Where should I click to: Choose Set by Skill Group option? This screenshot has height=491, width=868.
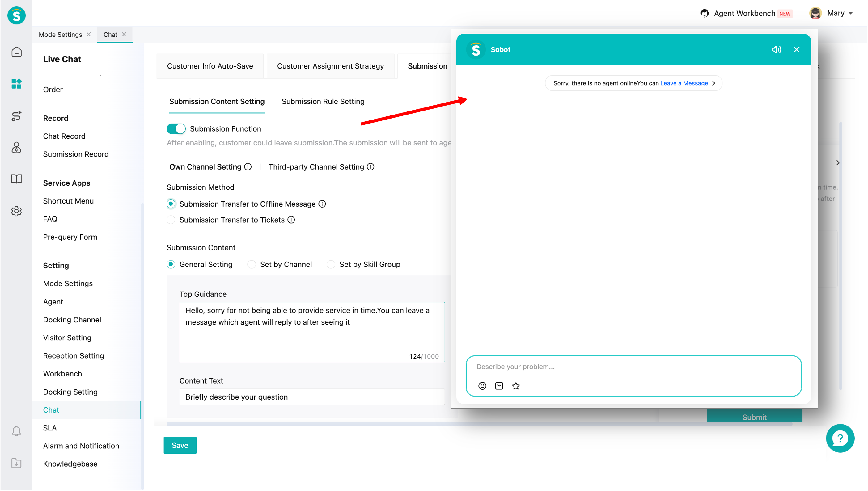pos(331,264)
